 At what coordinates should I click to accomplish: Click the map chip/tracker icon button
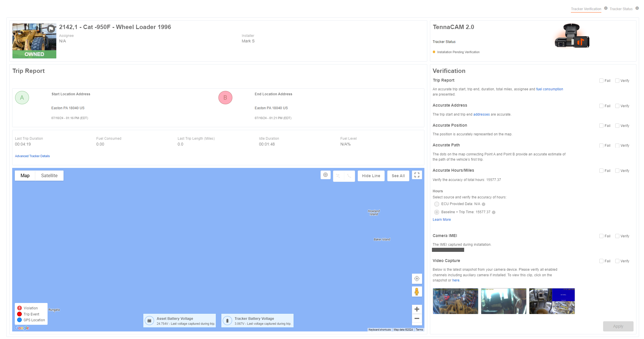(x=325, y=175)
